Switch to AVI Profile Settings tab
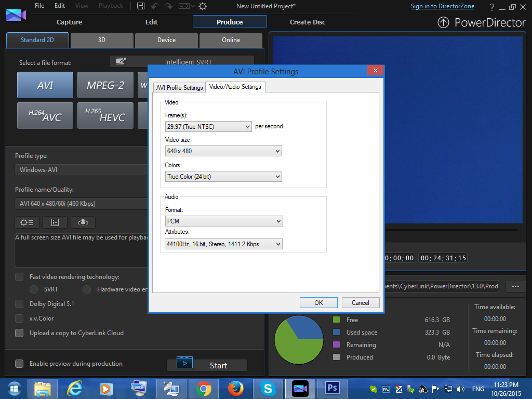This screenshot has height=399, width=532. click(179, 87)
